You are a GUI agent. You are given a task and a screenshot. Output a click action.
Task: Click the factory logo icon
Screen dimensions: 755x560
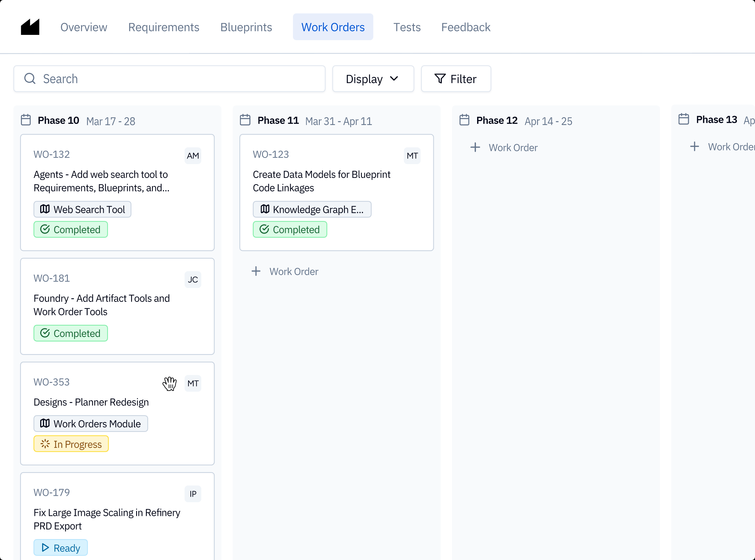30,27
